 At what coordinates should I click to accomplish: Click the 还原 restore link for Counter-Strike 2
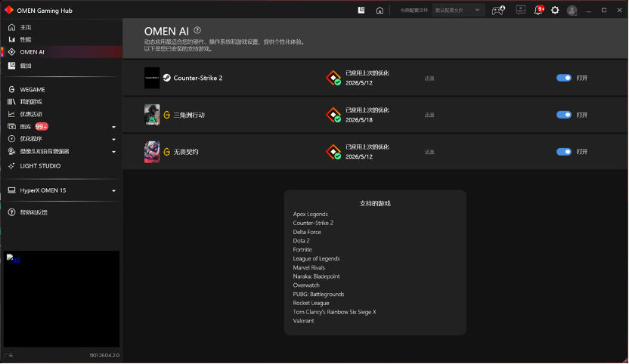[429, 79]
